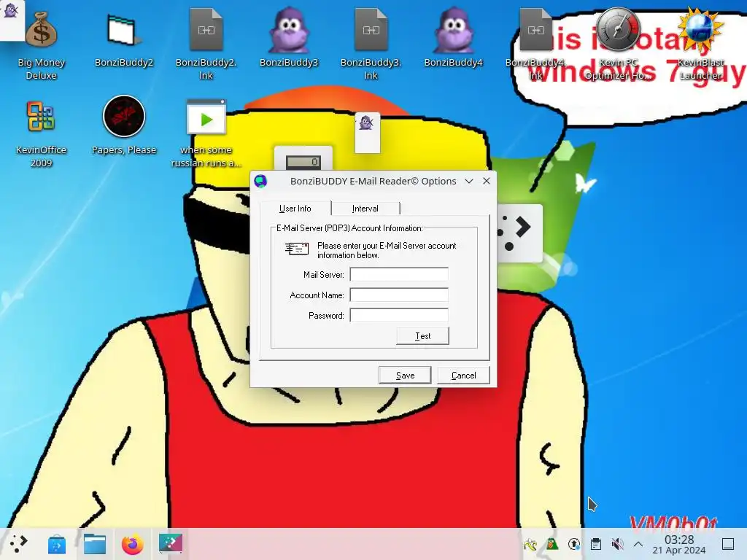Focus the Password input field
The image size is (747, 560).
(x=399, y=316)
